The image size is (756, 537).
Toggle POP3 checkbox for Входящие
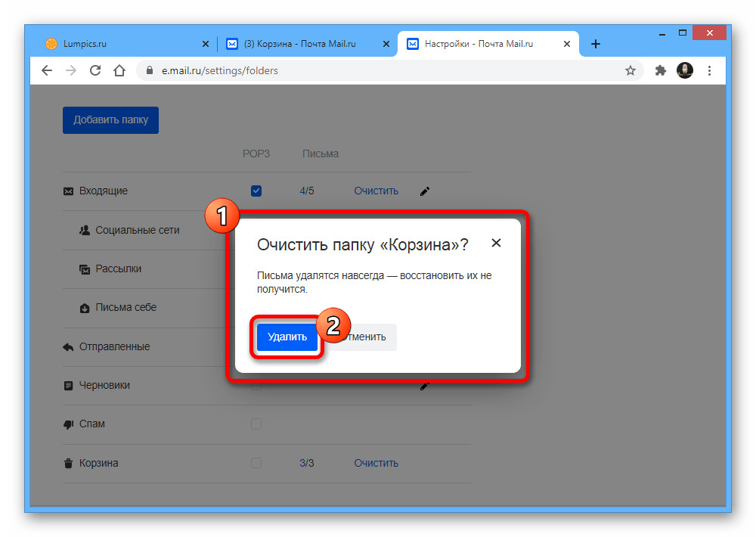(x=256, y=191)
